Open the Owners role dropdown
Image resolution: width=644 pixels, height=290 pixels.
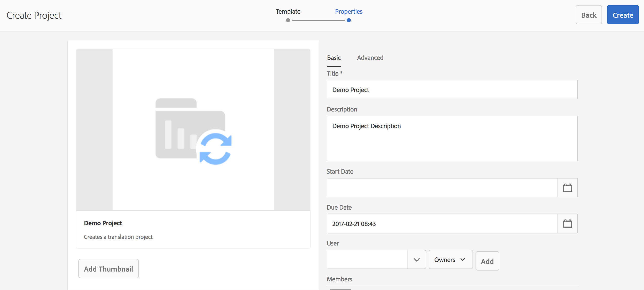(x=450, y=260)
